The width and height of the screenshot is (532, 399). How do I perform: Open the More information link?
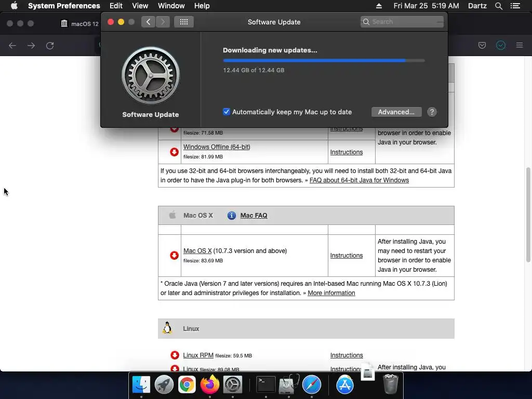pyautogui.click(x=331, y=293)
